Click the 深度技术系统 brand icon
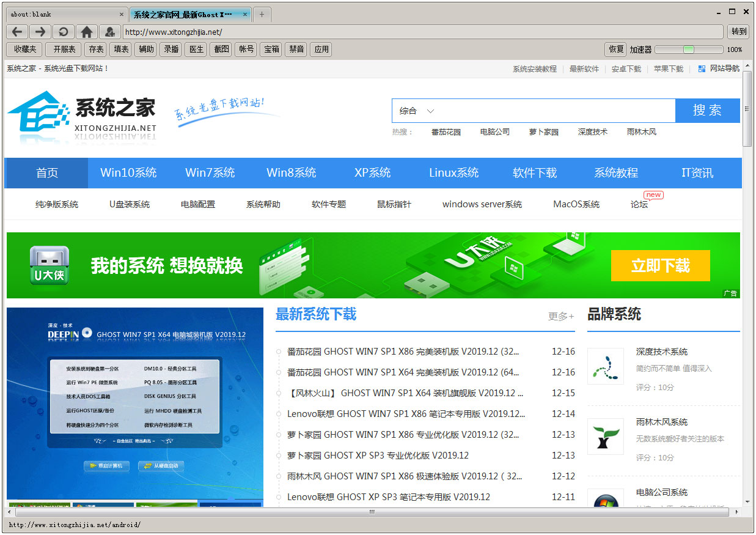The width and height of the screenshot is (756, 535). point(606,366)
